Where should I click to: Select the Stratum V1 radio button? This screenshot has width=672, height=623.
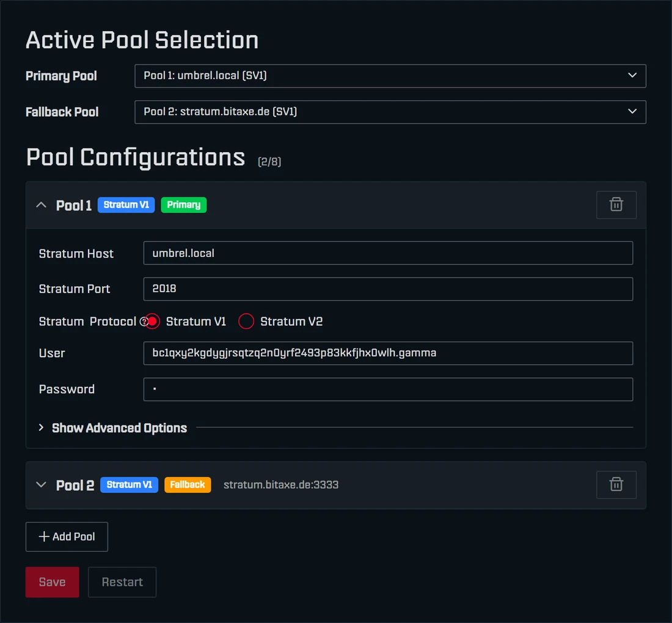tap(152, 321)
